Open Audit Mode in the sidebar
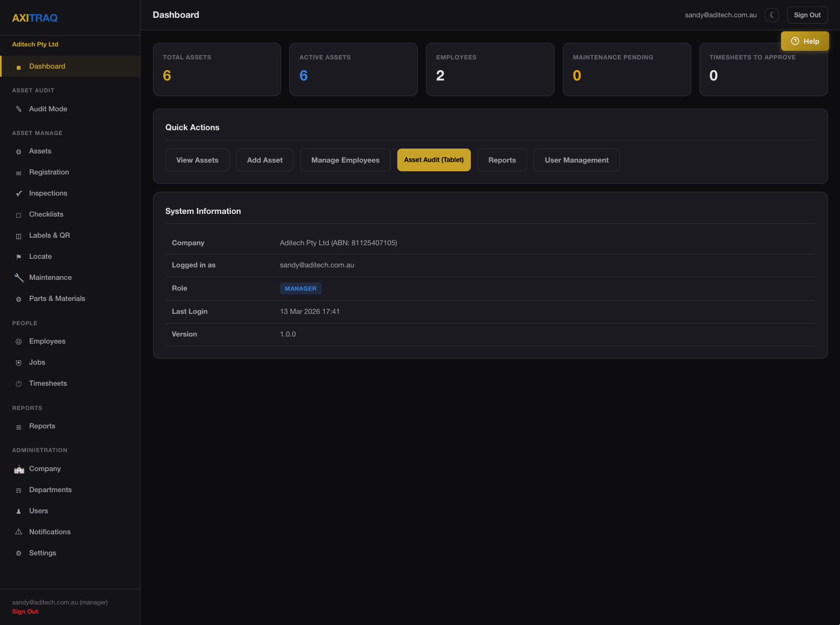 click(x=70, y=109)
